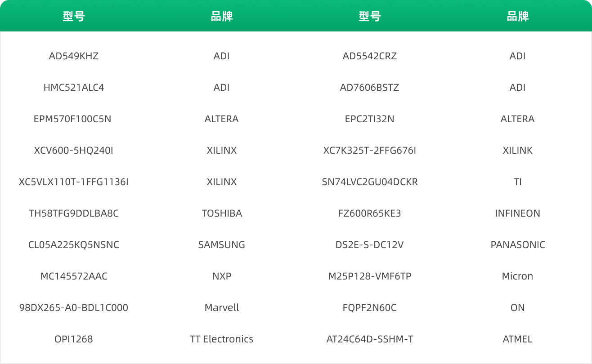The height and width of the screenshot is (364, 592).
Task: Click the PANASONIC brand name
Action: tap(518, 245)
